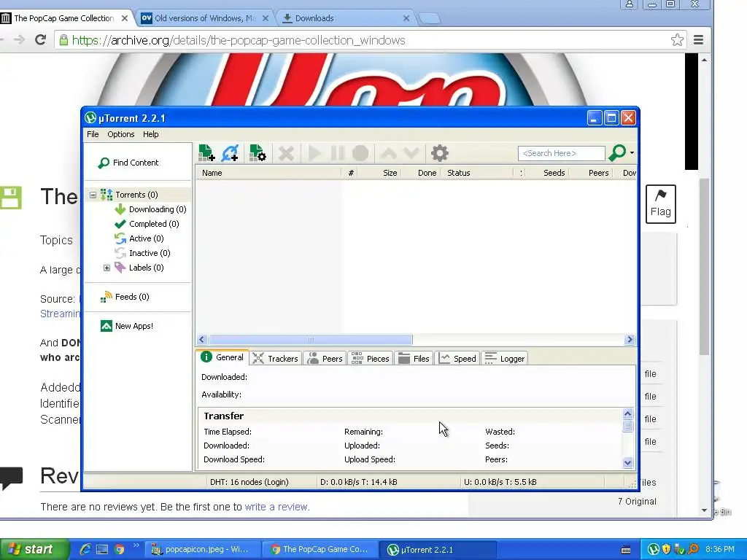Click the Pause torrent icon
Image resolution: width=747 pixels, height=560 pixels.
click(x=337, y=153)
